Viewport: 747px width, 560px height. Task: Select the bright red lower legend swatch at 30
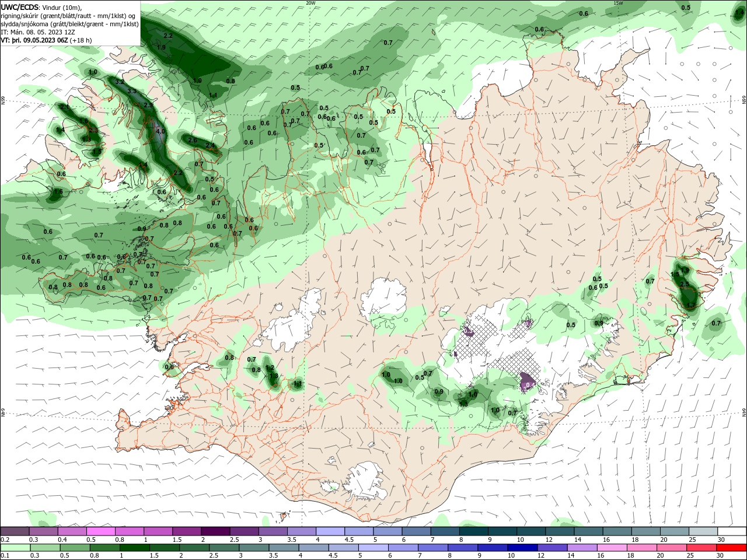point(732,548)
